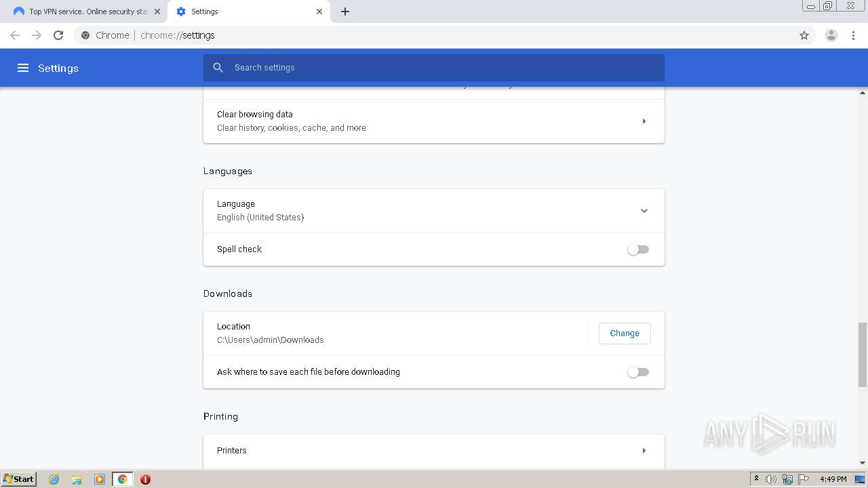Click the search magnifier icon in settings
Viewport: 868px width, 488px height.
pos(218,68)
